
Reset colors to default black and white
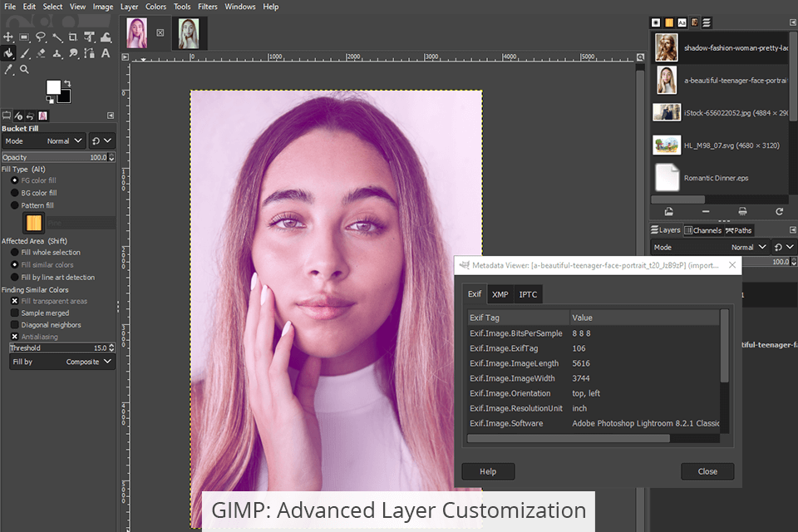point(50,100)
